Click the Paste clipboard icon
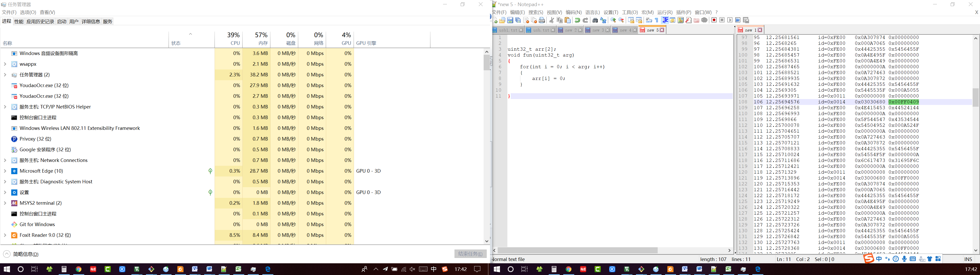Screen dimensions: 980x275 point(568,20)
